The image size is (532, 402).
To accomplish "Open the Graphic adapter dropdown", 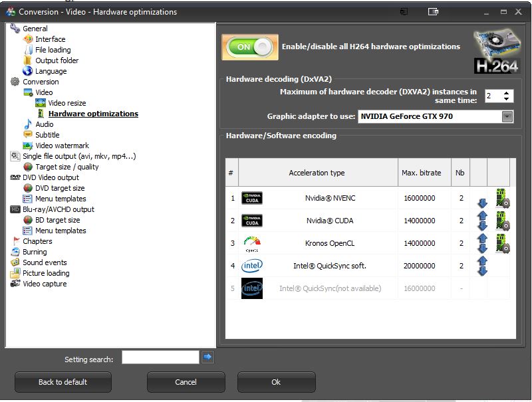I will (x=507, y=116).
